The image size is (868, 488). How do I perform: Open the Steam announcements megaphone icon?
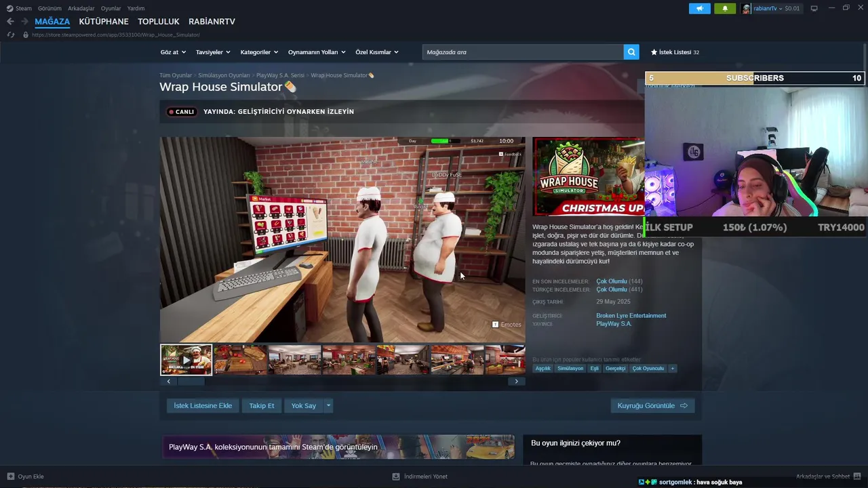699,8
